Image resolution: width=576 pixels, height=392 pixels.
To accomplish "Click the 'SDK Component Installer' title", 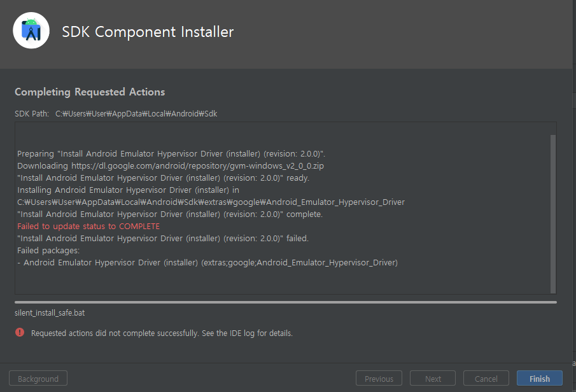I will pos(148,32).
